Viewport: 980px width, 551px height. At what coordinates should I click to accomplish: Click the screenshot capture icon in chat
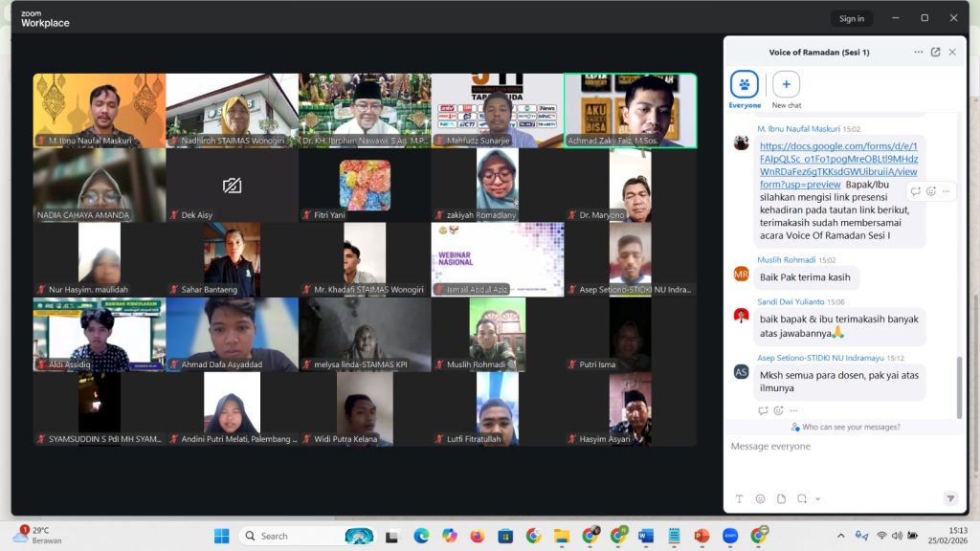(802, 498)
